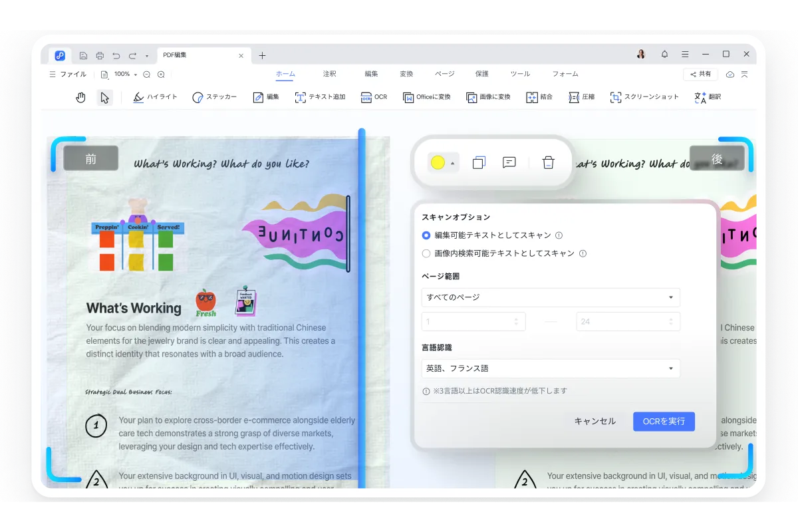Image resolution: width=798 pixels, height=532 pixels.
Task: Click info icon beside 画像内検索可能テキストとしてスキャン
Action: point(583,253)
